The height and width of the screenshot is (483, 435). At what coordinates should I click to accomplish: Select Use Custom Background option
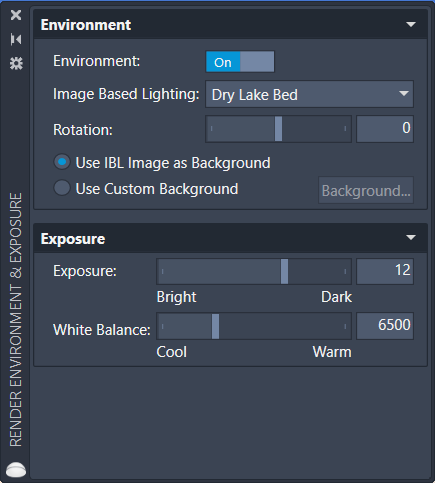(62, 188)
